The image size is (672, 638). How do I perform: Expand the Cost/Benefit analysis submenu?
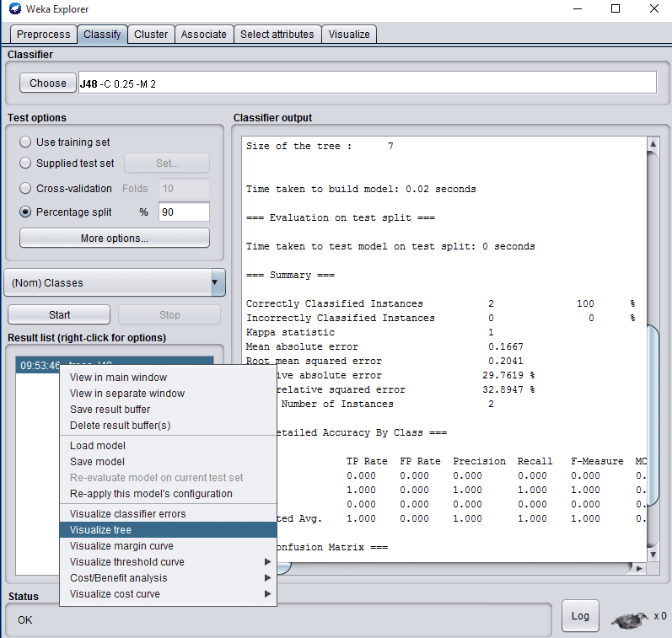[168, 578]
